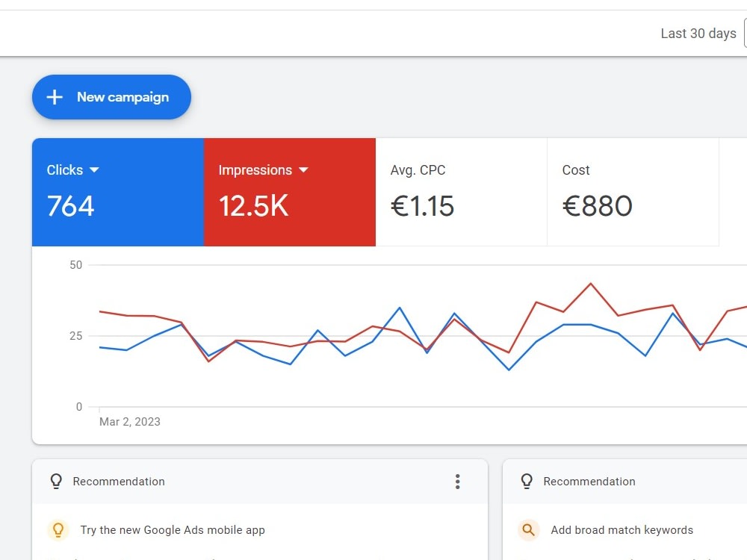Open the Last 30 days date range
747x560 pixels.
[698, 34]
